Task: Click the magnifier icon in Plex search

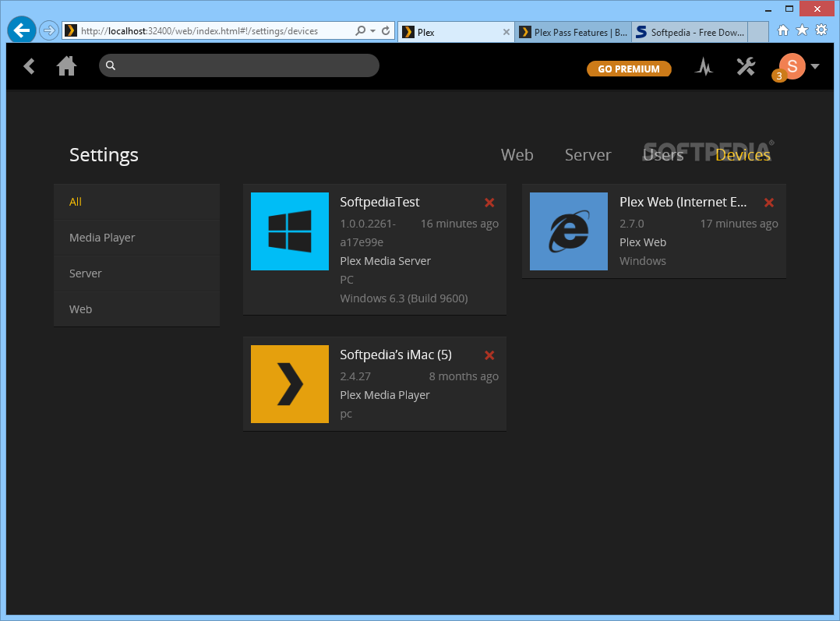Action: [111, 65]
